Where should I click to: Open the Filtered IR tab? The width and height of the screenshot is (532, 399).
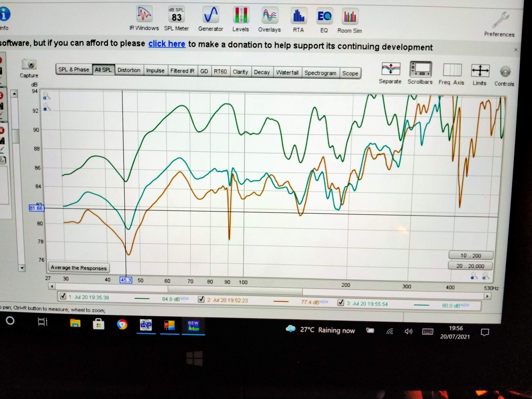[182, 71]
